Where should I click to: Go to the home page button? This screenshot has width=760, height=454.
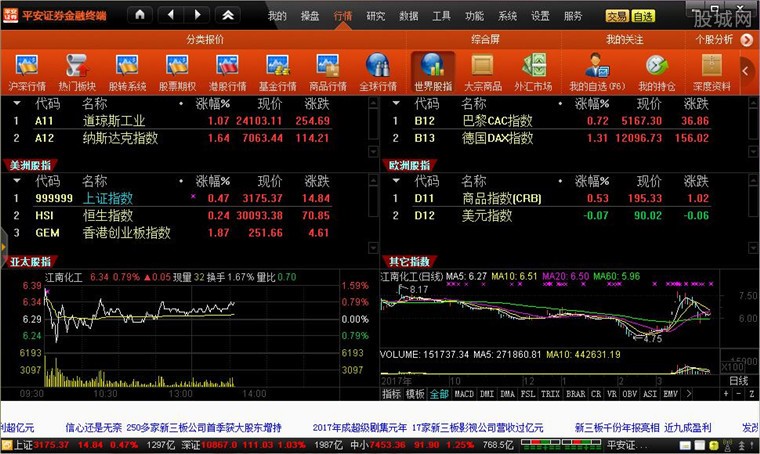point(140,15)
